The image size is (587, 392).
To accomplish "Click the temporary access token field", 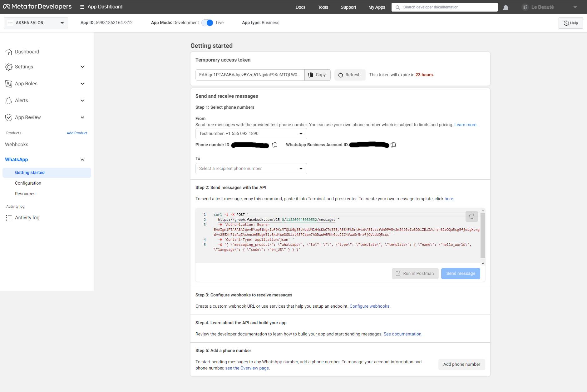I will [x=250, y=75].
